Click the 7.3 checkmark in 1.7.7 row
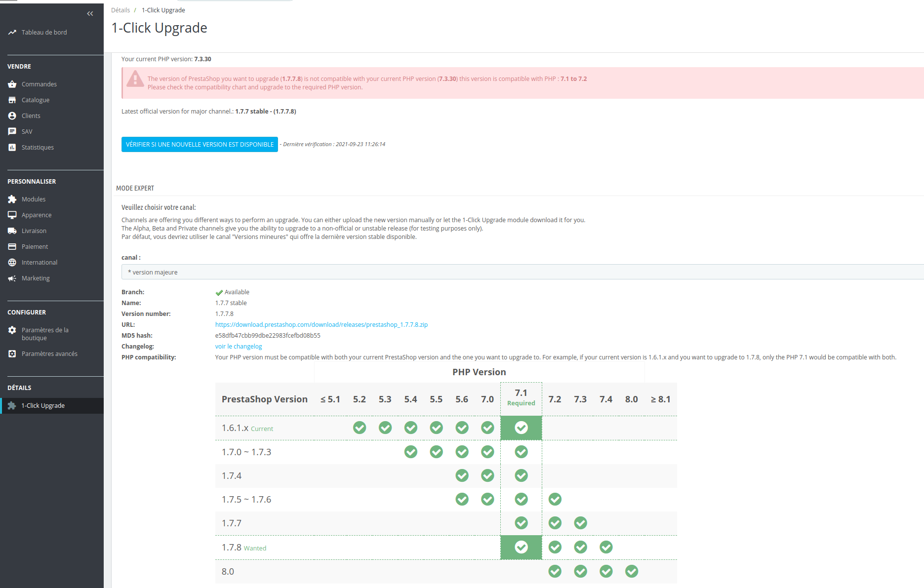This screenshot has width=924, height=588. (x=580, y=523)
